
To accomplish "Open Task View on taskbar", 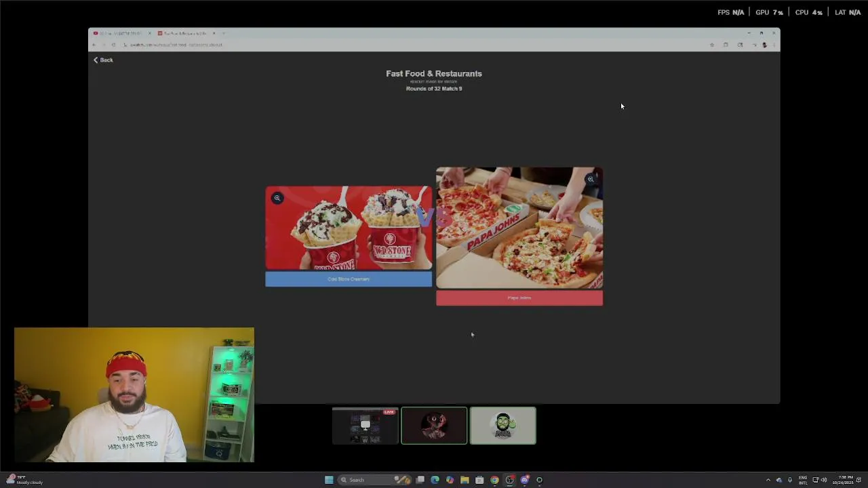I will [420, 480].
